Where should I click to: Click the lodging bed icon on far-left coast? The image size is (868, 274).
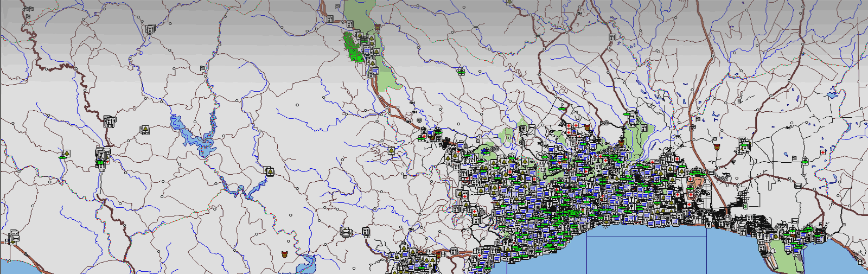coord(14,237)
